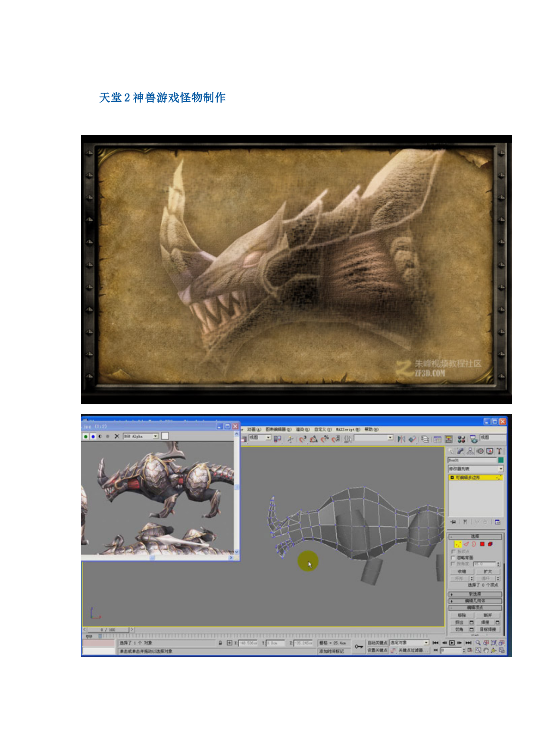
Task: Open the Animation menu
Action: [x=254, y=429]
